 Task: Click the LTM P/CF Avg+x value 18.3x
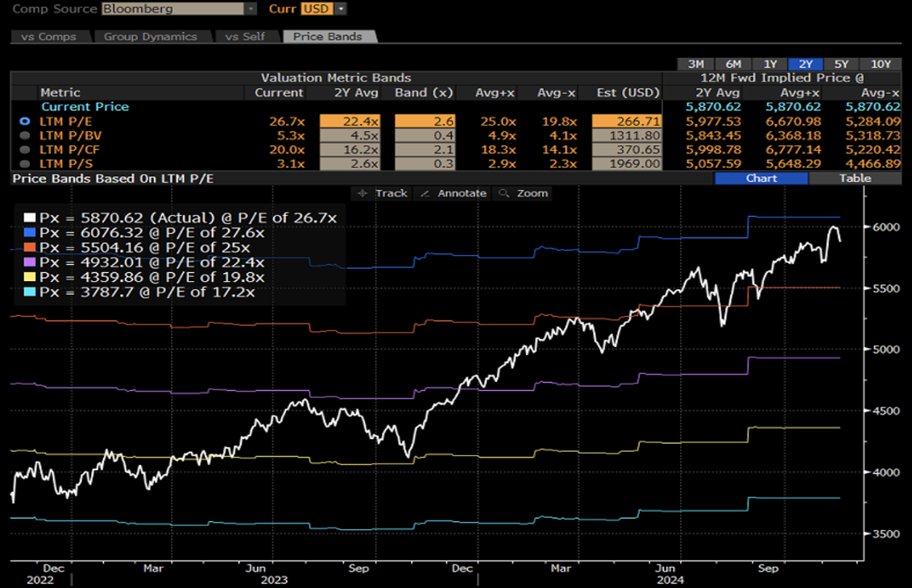pos(499,150)
